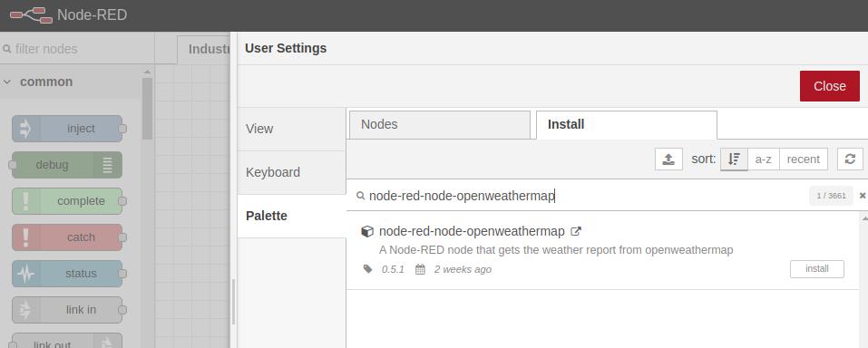Click the filter nodes search field
Image resolution: width=868 pixels, height=348 pixels.
click(77, 49)
